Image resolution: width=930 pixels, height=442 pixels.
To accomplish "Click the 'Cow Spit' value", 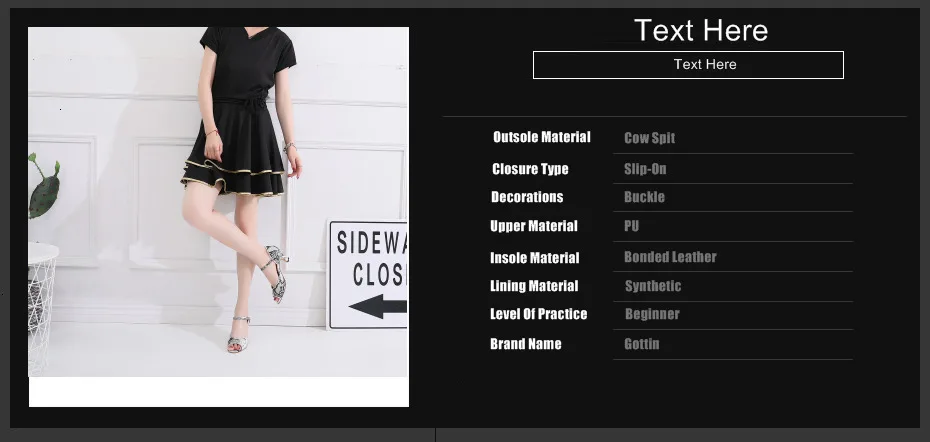I will click(x=649, y=138).
